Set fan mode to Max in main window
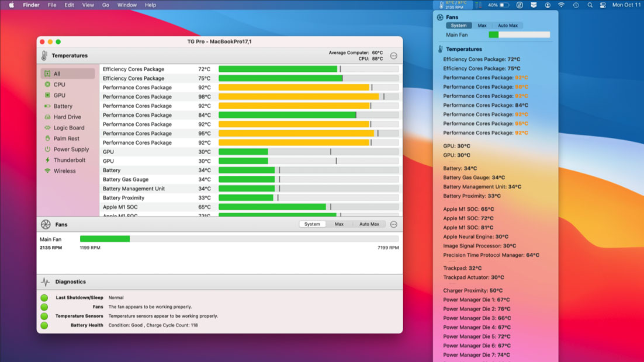This screenshot has height=362, width=644. click(x=339, y=224)
